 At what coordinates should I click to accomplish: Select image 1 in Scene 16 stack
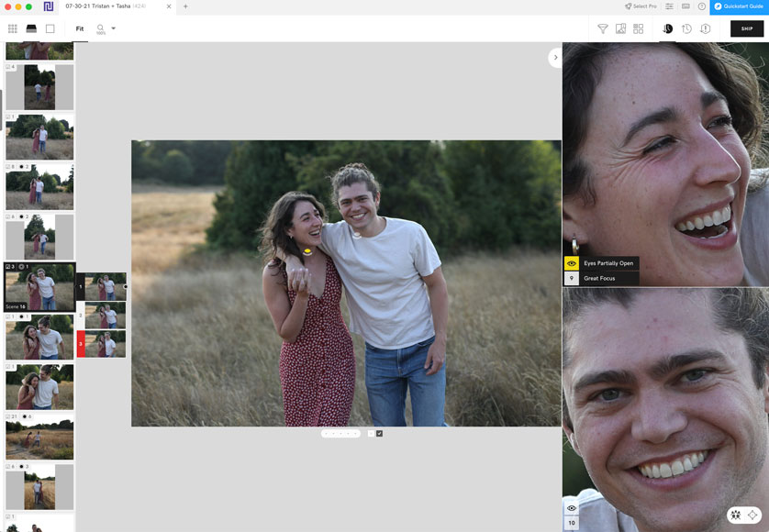tap(106, 286)
